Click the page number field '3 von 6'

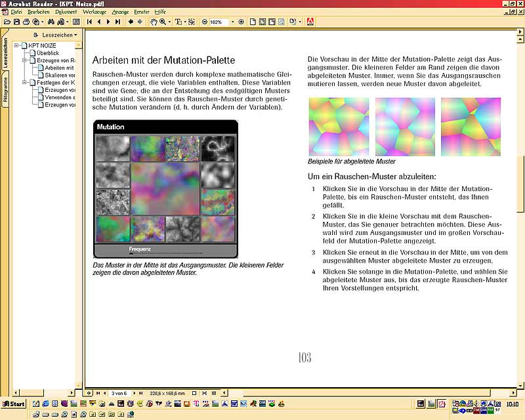123,392
